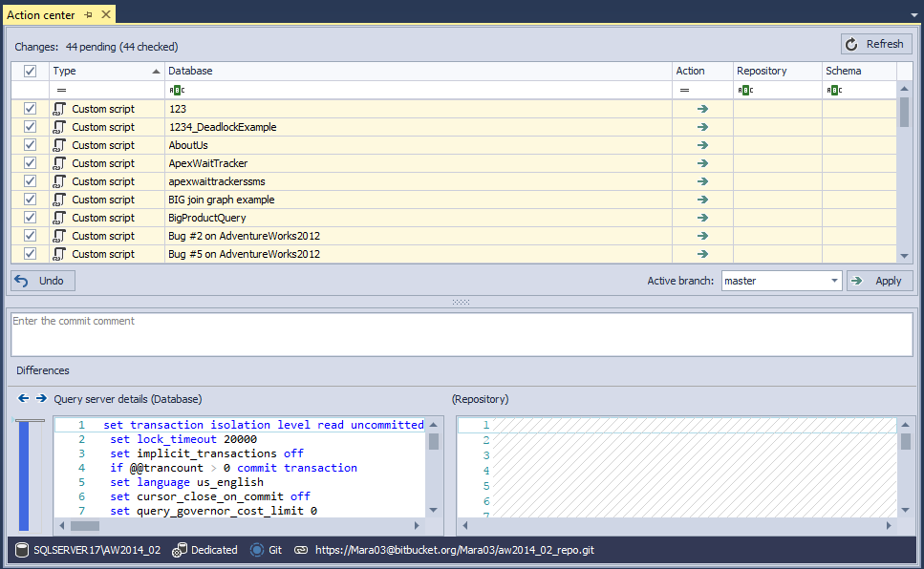Click the previous difference arrow icon
The image size is (924, 569).
[x=24, y=398]
